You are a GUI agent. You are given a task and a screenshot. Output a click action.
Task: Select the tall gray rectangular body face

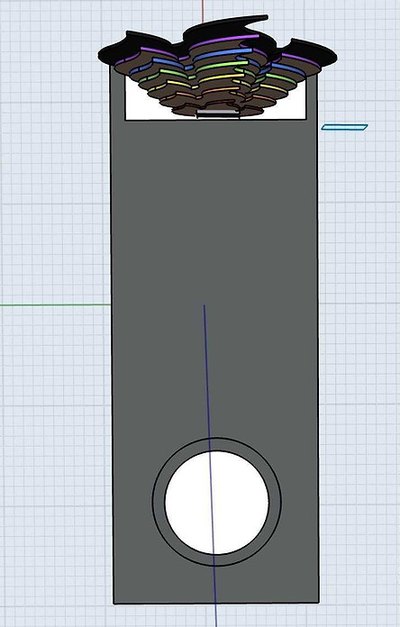pos(216,280)
